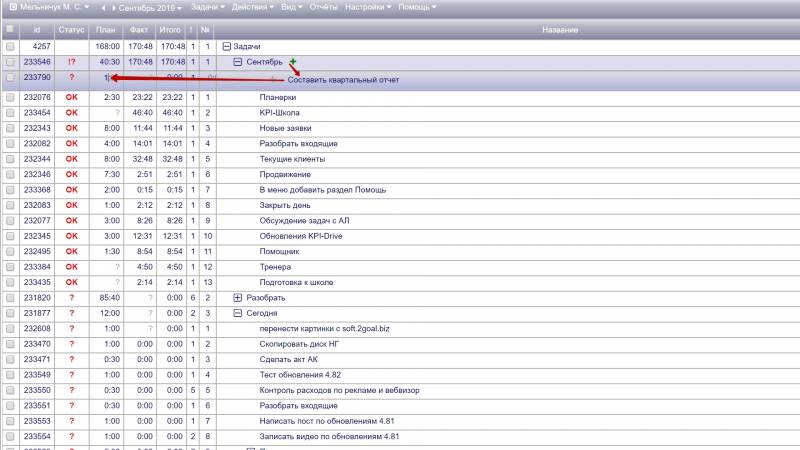Check the box for row 4257

10,46
